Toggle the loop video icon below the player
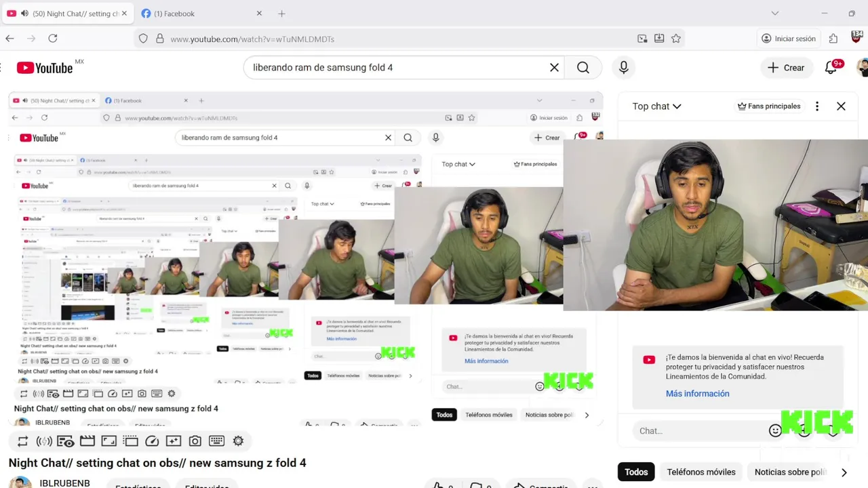Screen dimensions: 868x488 click(22, 441)
